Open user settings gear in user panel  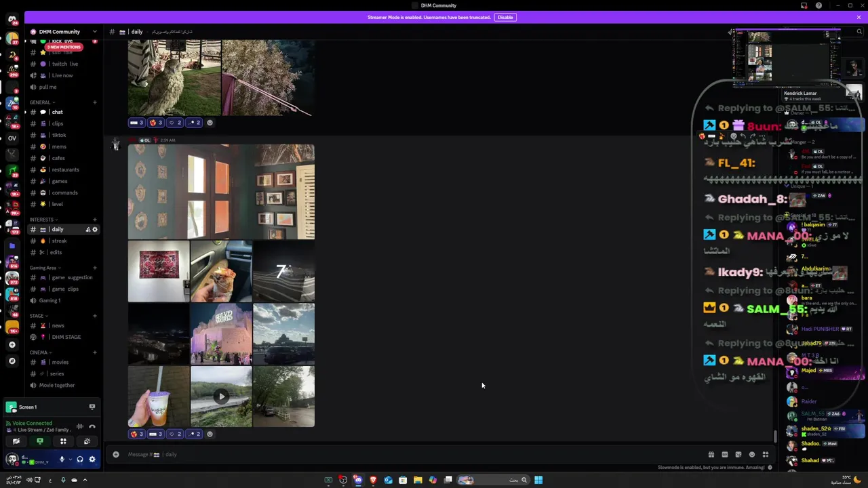click(x=92, y=460)
